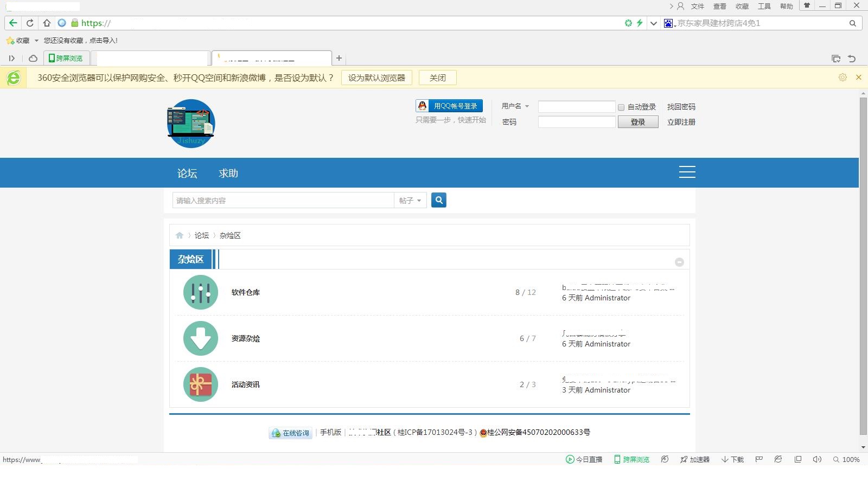Click the 资源杂烩 download arrow icon

[201, 338]
